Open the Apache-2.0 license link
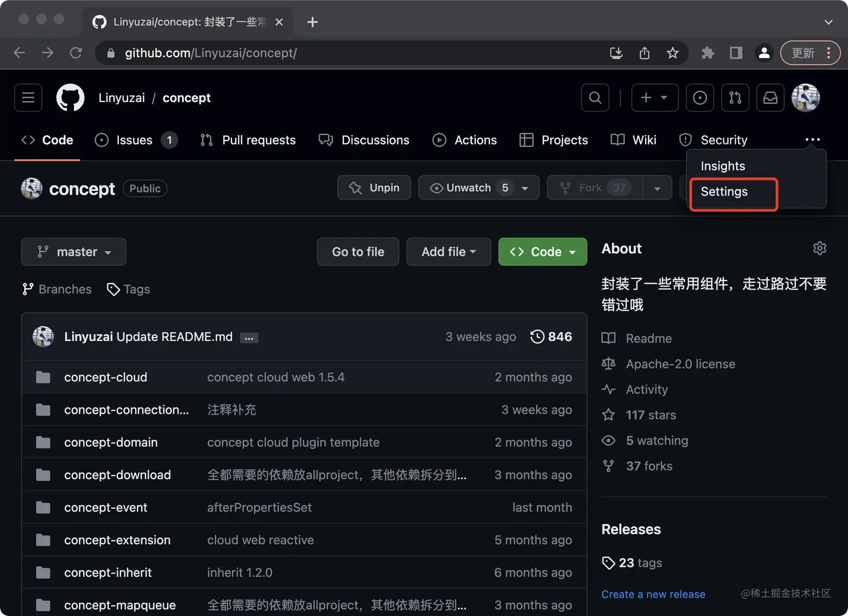This screenshot has height=616, width=848. pos(680,364)
